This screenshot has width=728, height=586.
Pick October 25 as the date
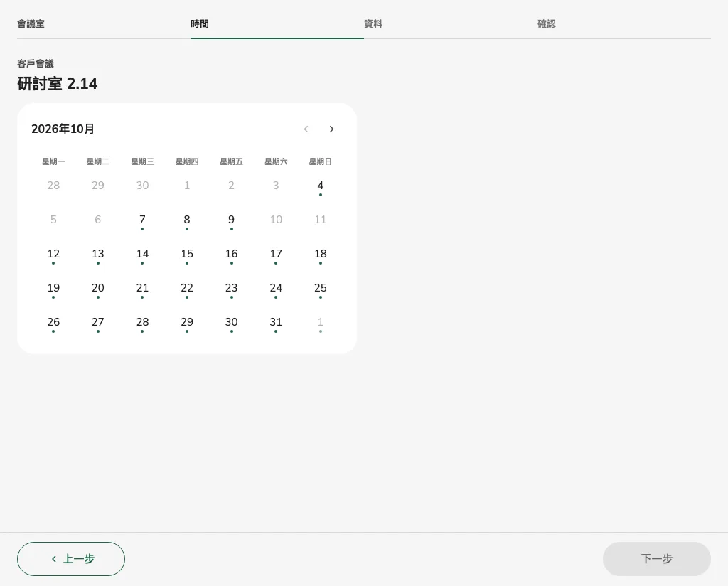[x=321, y=288]
